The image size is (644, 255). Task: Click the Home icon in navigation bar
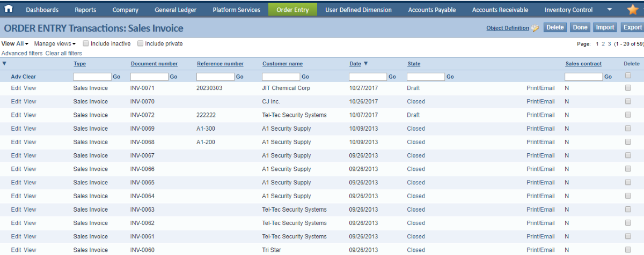[9, 9]
